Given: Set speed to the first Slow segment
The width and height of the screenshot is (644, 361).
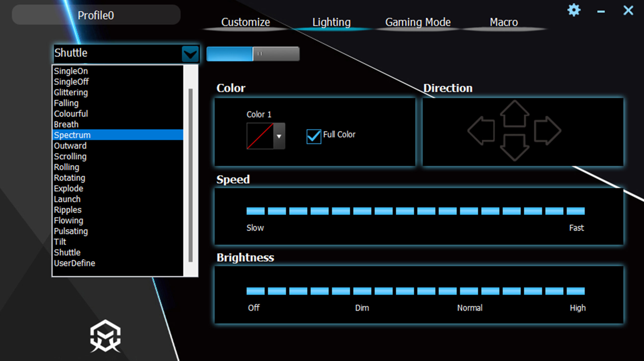Looking at the screenshot, I should click(x=256, y=211).
